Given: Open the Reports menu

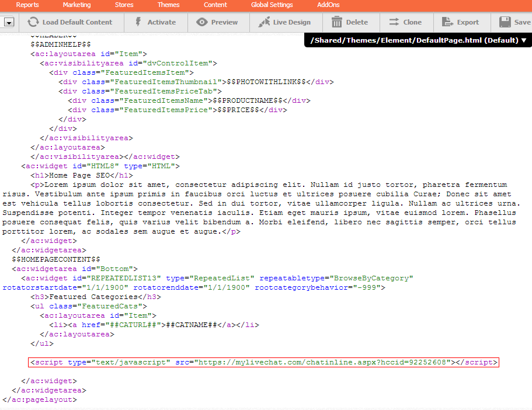Looking at the screenshot, I should (27, 5).
